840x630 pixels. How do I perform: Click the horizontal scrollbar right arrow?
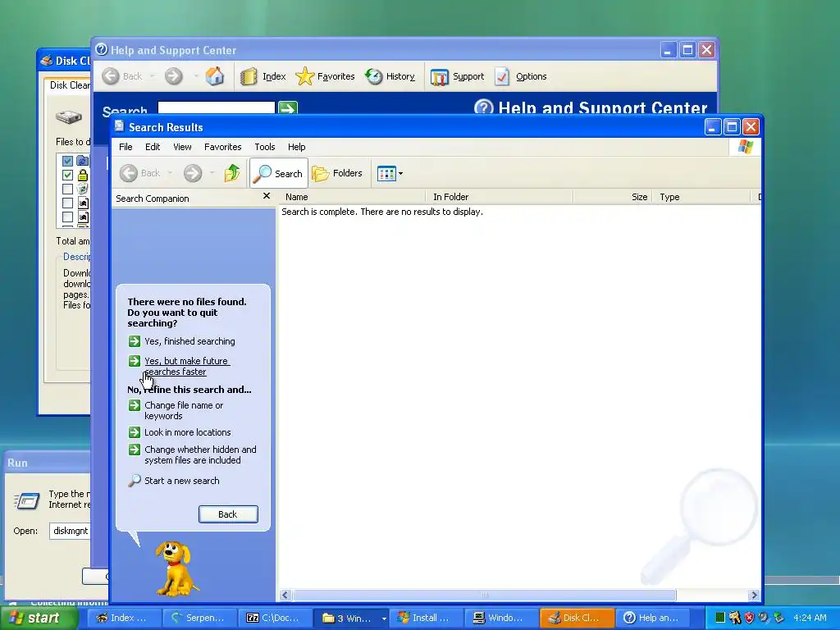point(755,596)
